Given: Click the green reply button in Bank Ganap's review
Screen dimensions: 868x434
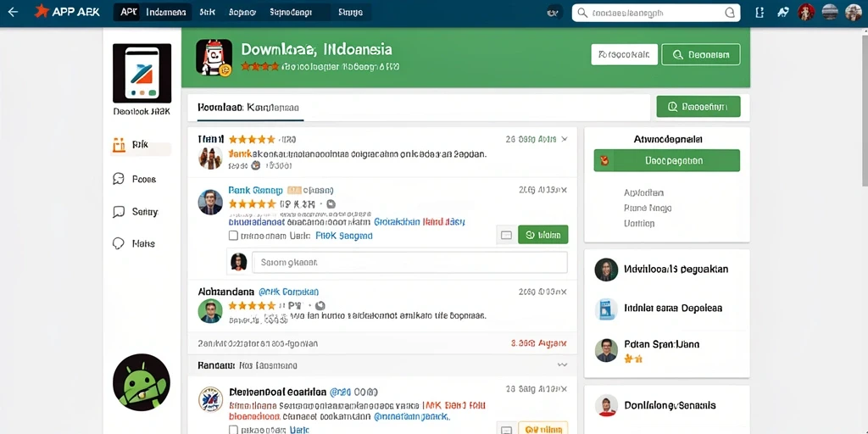Looking at the screenshot, I should [543, 235].
